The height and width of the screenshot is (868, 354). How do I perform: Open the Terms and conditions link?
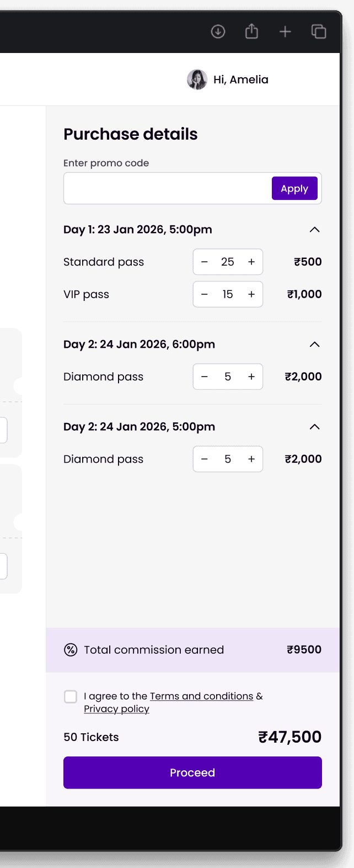(x=201, y=696)
